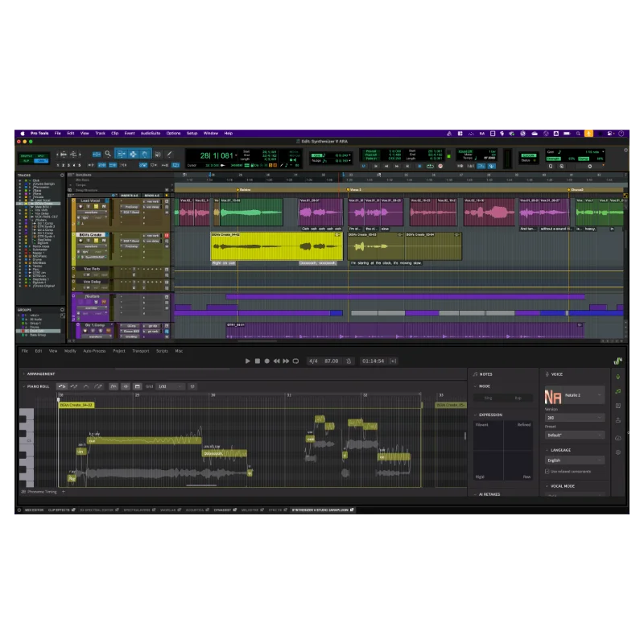644x644 pixels.
Task: Open the Pro Tools File menu
Action: [x=57, y=134]
